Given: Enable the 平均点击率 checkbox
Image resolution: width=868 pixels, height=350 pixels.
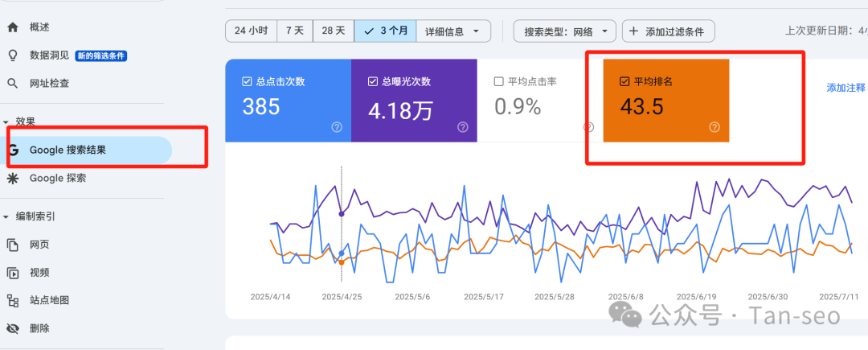Looking at the screenshot, I should coord(499,82).
